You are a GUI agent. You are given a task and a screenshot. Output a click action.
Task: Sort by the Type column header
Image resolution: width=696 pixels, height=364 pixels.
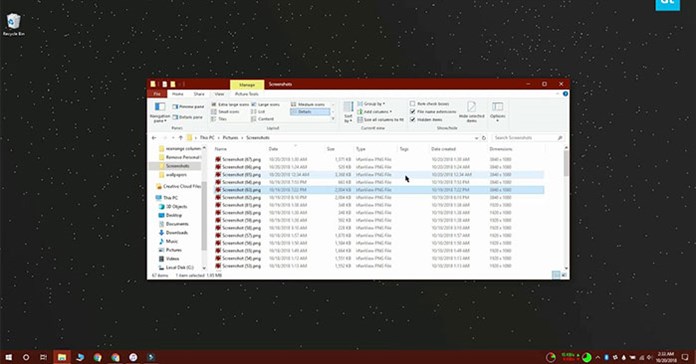tap(360, 149)
